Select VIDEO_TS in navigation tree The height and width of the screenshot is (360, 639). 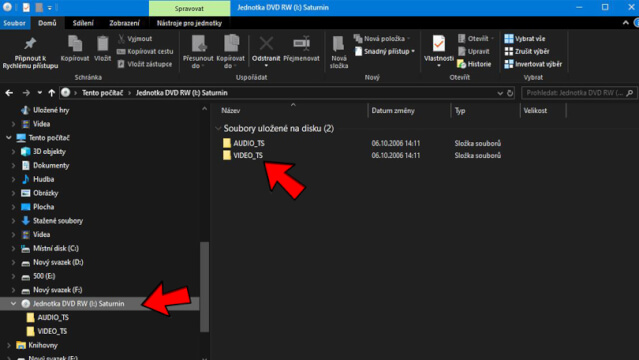point(52,331)
